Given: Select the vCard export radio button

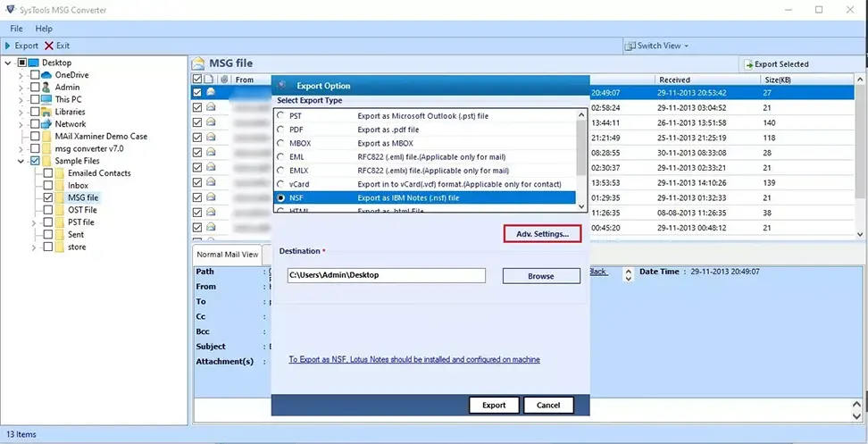Looking at the screenshot, I should (x=282, y=184).
